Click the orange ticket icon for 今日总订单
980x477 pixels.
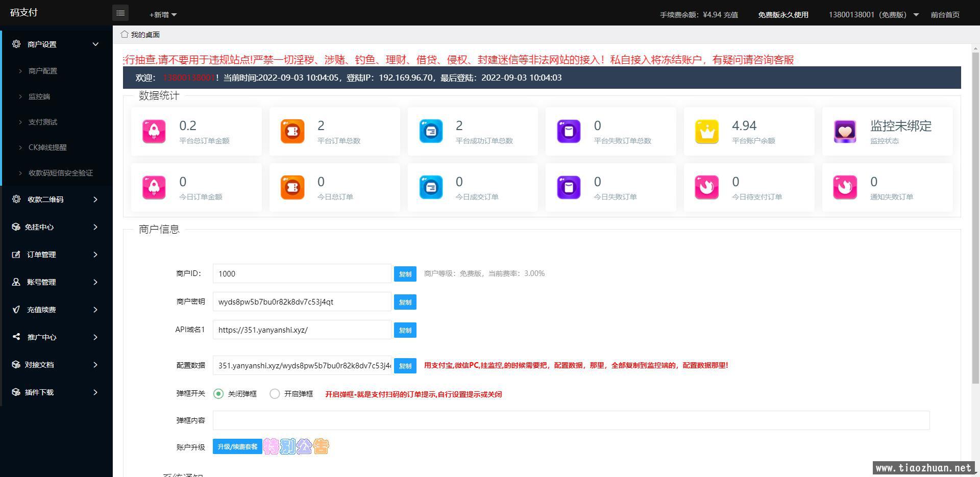point(292,187)
